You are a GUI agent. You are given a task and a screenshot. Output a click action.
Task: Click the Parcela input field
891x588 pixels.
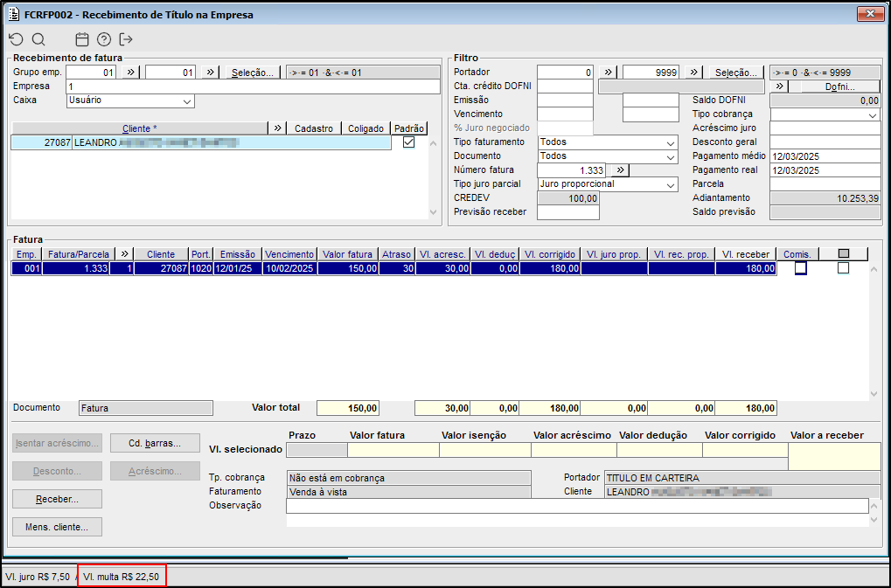pos(825,183)
